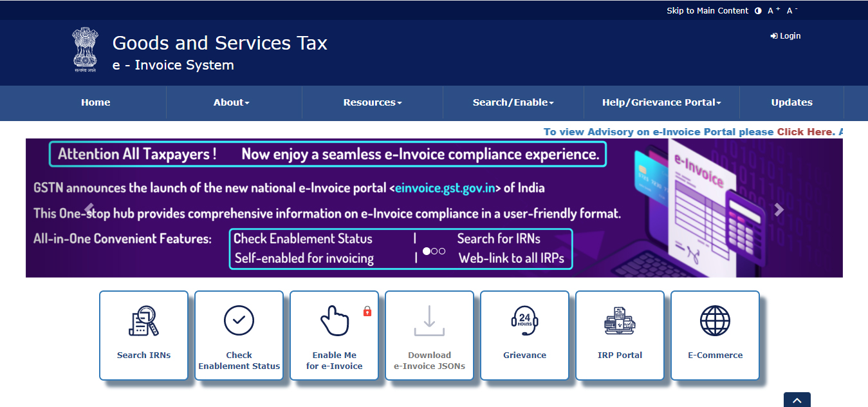Open the Grievance 24-hours headset icon
The image size is (868, 407).
click(524, 320)
